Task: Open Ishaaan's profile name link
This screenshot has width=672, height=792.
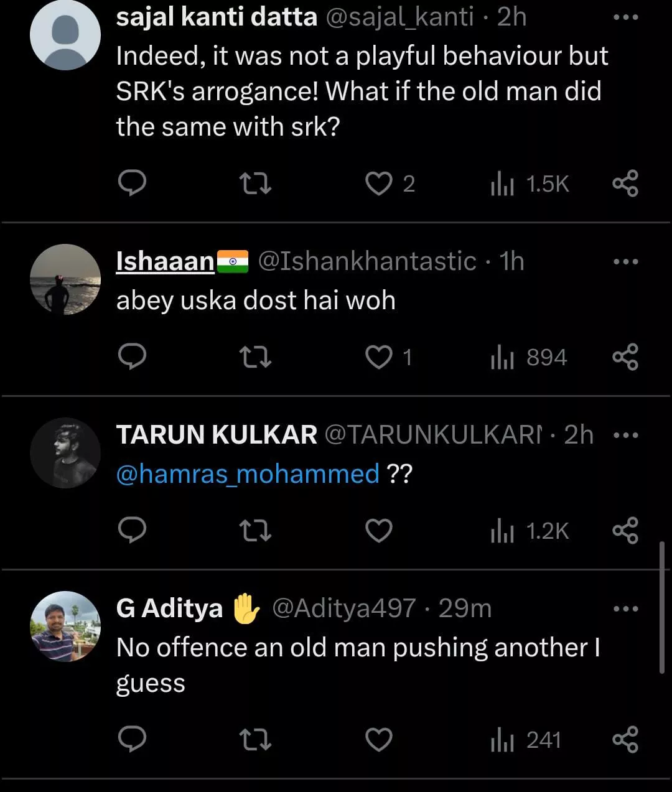Action: pos(165,261)
